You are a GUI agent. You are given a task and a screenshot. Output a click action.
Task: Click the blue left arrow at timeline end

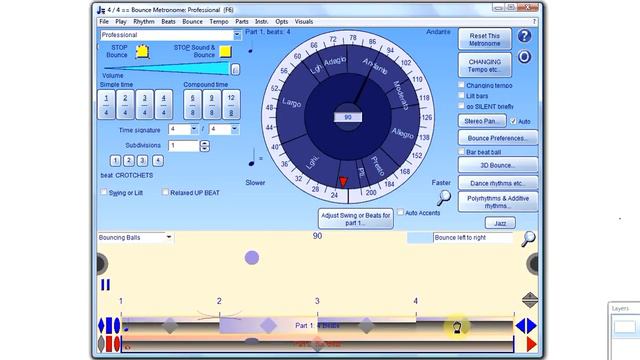tap(520, 326)
